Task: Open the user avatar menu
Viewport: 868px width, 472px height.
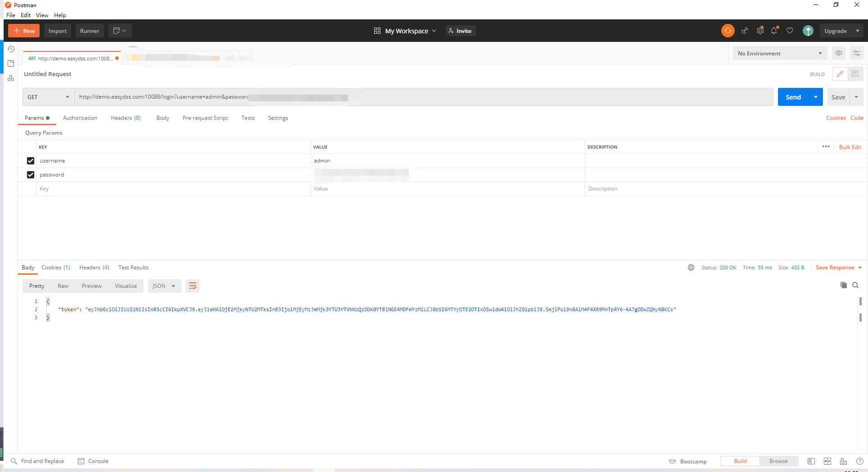Action: [x=808, y=31]
